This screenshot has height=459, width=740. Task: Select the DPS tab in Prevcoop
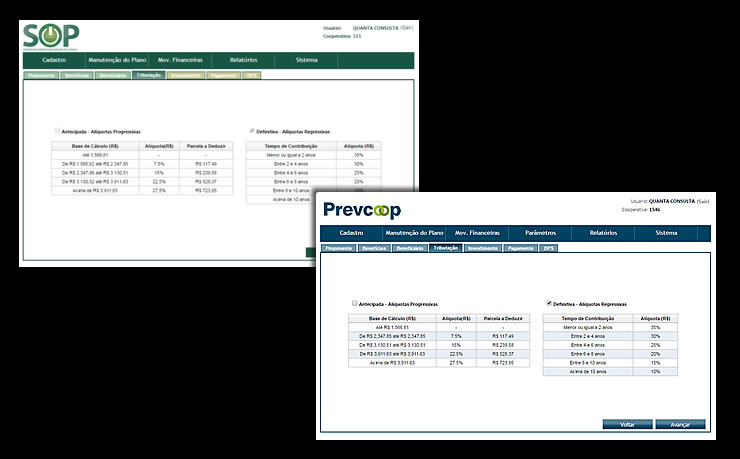pyautogui.click(x=549, y=247)
